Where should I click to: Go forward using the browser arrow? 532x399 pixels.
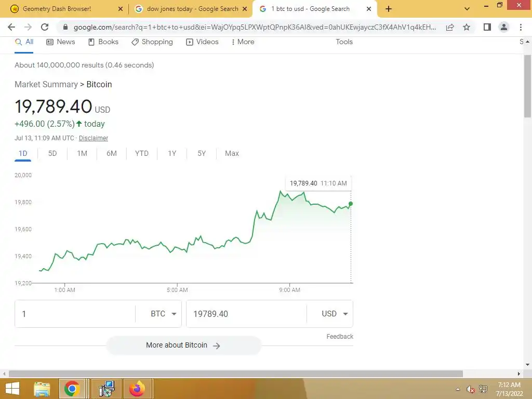pyautogui.click(x=28, y=27)
